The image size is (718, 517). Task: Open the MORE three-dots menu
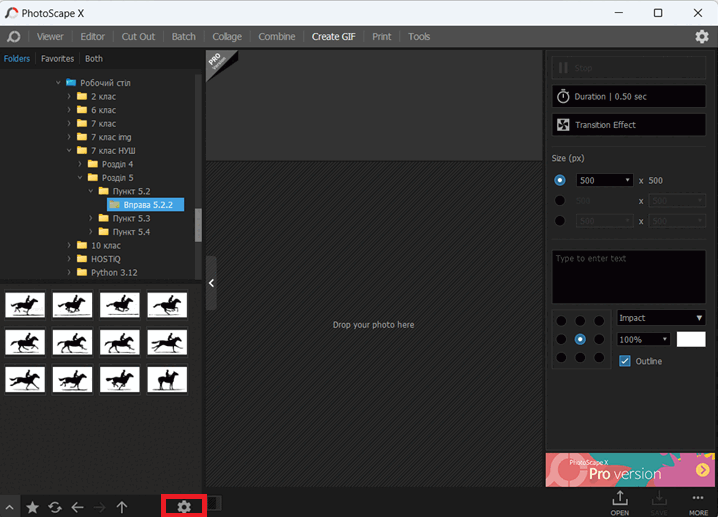coord(698,503)
